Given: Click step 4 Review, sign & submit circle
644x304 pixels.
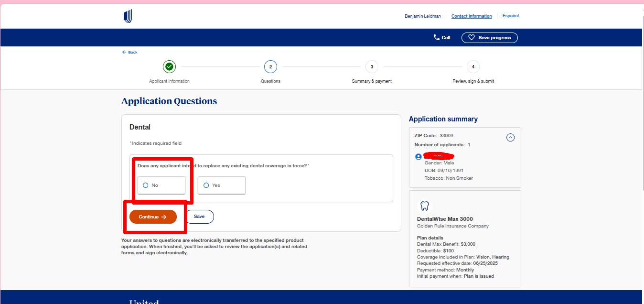Looking at the screenshot, I should 473,66.
